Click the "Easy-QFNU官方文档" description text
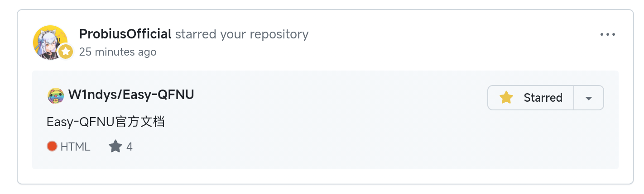The image size is (644, 194). coord(105,122)
